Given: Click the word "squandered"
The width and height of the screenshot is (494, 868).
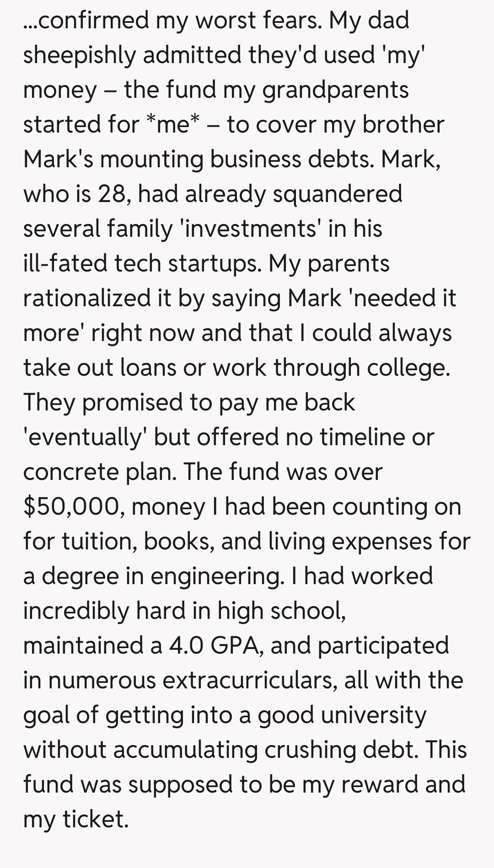Looking at the screenshot, I should pos(337,194).
